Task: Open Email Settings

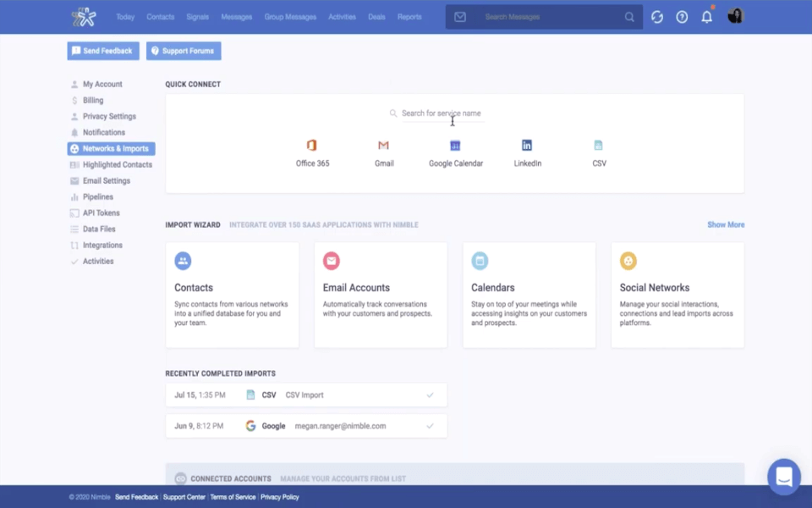Action: (107, 180)
